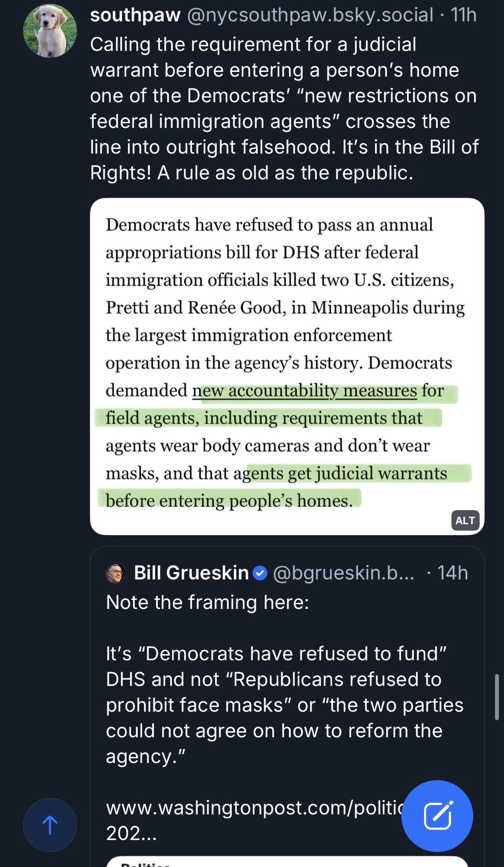
Task: Tap the quoted paragraph about refusing to fund DHS
Action: 284,705
